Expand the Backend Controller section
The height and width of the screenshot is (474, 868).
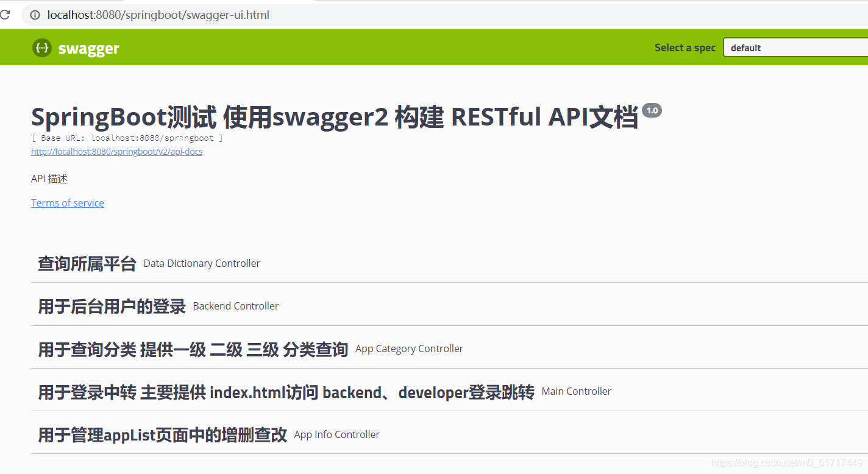click(449, 306)
